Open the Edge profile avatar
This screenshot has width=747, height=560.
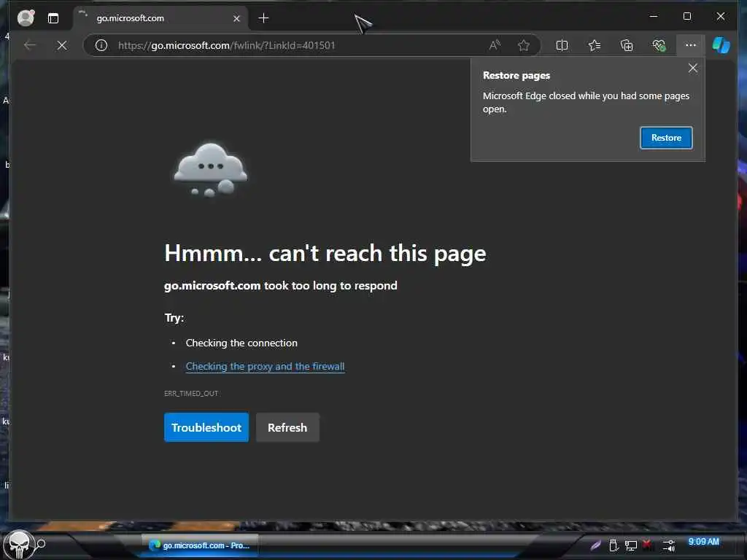coord(26,18)
